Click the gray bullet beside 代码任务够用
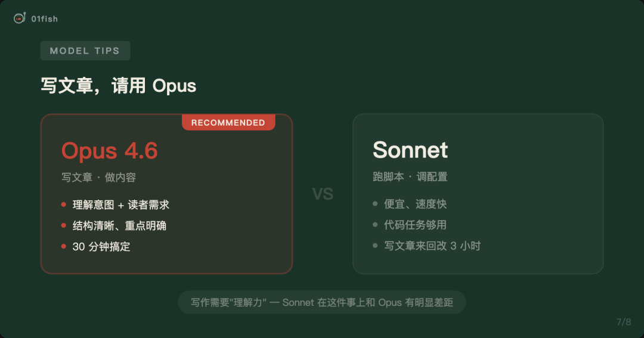 tap(375, 225)
